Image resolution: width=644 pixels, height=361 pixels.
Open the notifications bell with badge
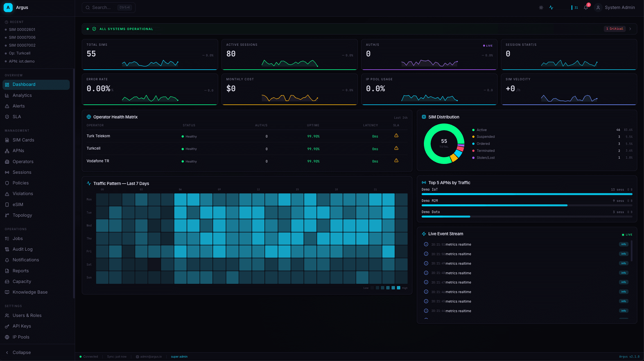586,8
